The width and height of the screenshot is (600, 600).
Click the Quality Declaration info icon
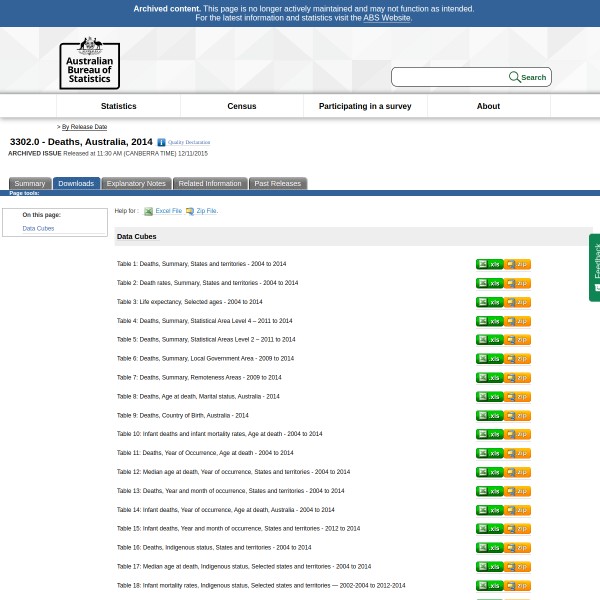(161, 143)
